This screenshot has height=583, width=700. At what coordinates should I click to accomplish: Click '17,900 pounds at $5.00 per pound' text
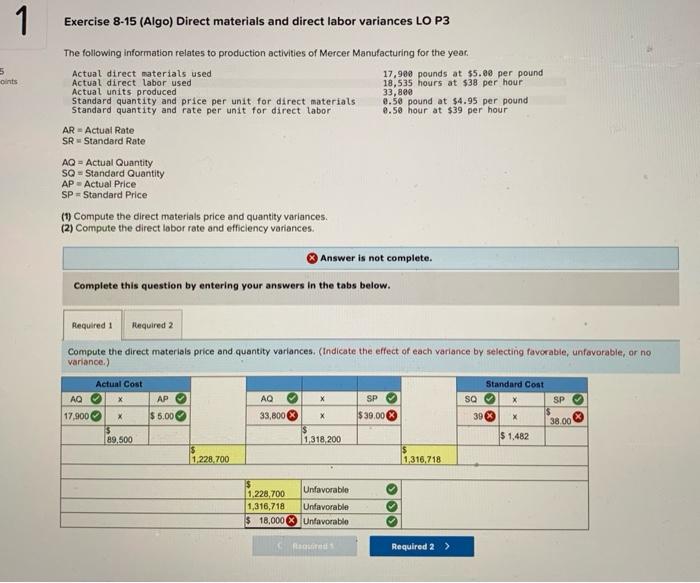pos(463,73)
